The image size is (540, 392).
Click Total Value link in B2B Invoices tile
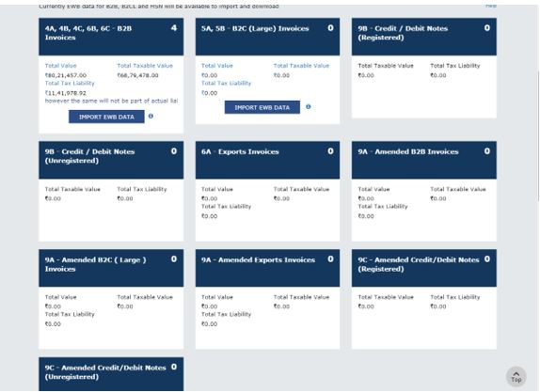tap(60, 66)
